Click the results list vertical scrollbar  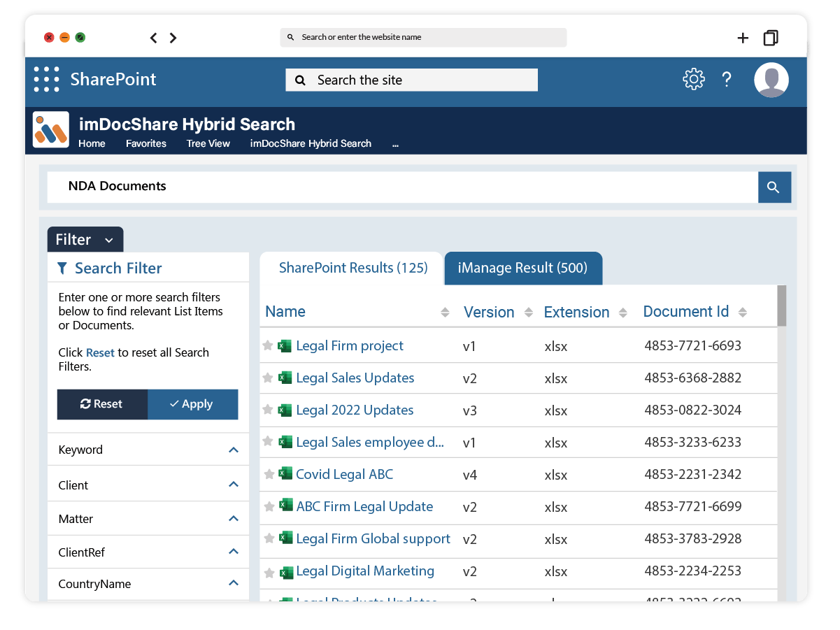click(x=782, y=305)
